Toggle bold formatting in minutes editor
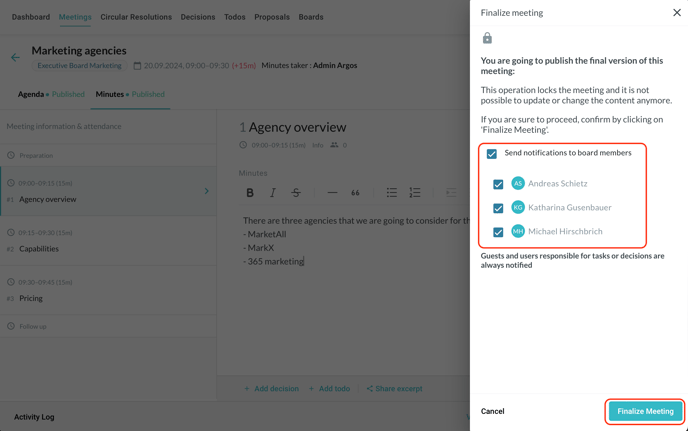 coord(250,193)
